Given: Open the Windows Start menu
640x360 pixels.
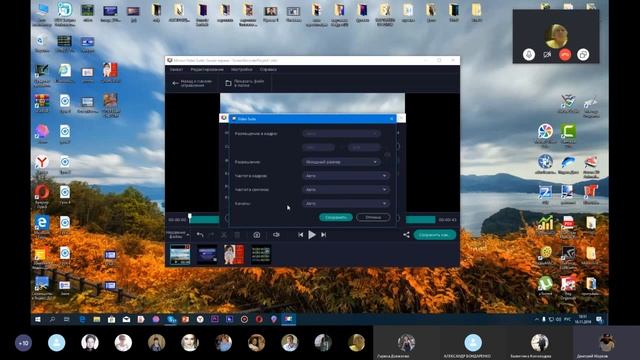Looking at the screenshot, I should coord(38,319).
